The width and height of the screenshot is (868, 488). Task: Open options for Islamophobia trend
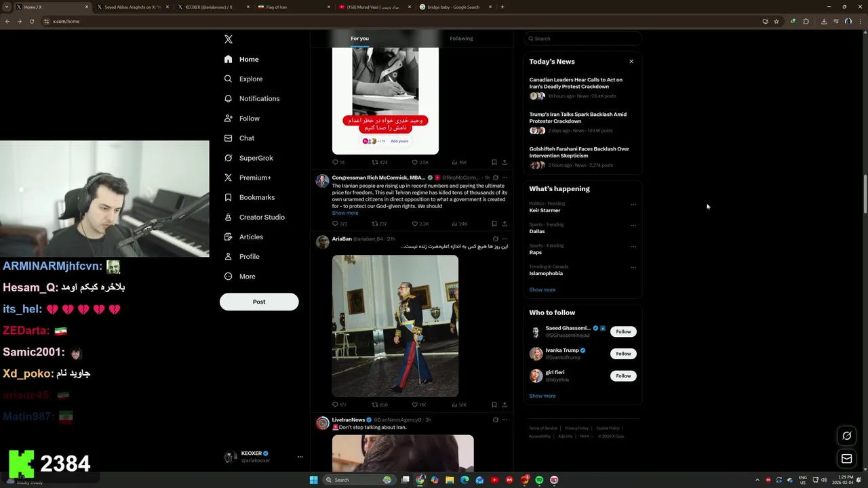633,267
